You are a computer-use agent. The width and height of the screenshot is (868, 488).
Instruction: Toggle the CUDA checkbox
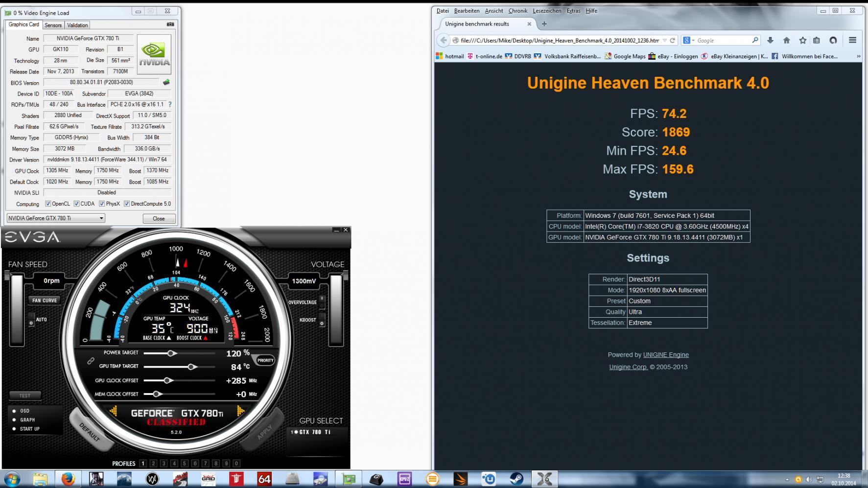pyautogui.click(x=76, y=204)
